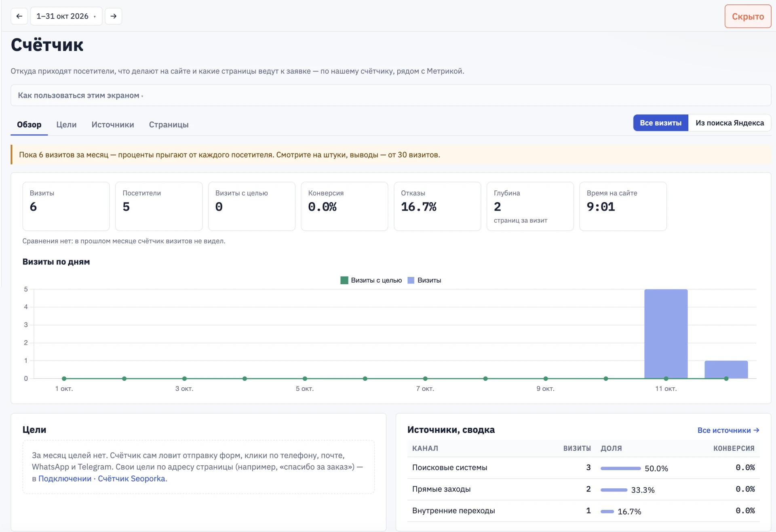The image size is (776, 532).
Task: Click the 'Поисковые системы' row
Action: (583, 468)
